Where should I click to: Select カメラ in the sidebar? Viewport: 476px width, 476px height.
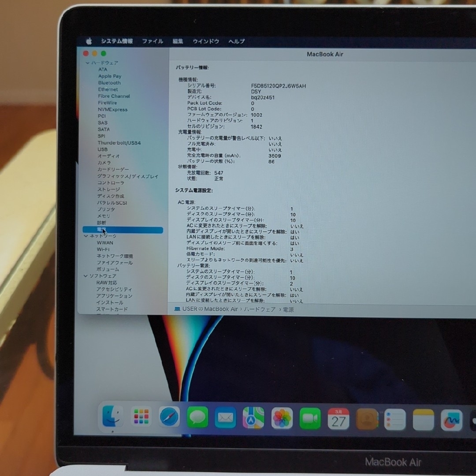[104, 163]
